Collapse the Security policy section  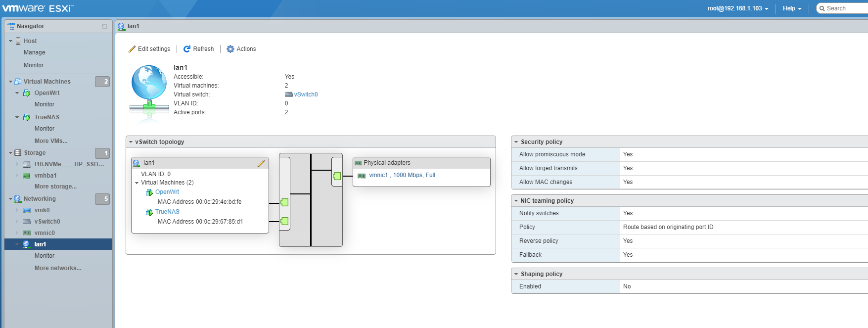point(516,142)
